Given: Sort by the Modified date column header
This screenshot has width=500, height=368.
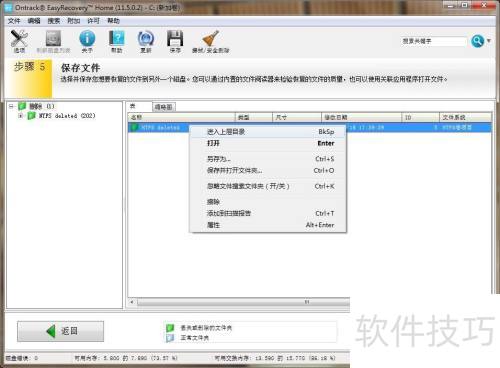Looking at the screenshot, I should [362, 117].
